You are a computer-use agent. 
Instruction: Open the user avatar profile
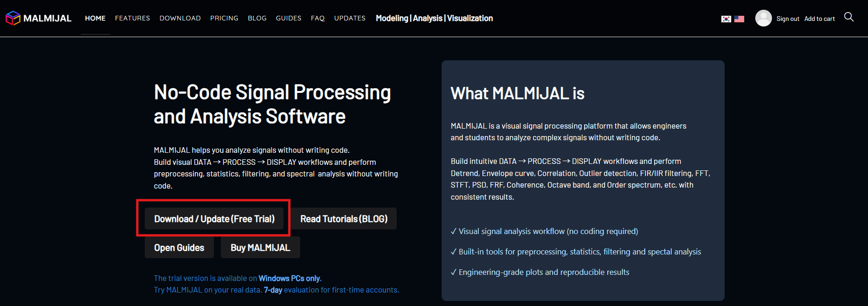[763, 18]
